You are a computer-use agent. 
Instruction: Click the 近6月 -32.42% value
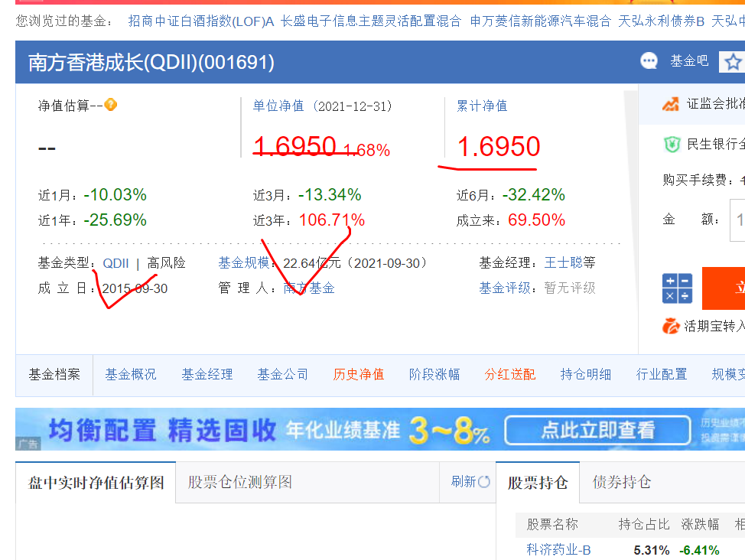[x=534, y=195]
